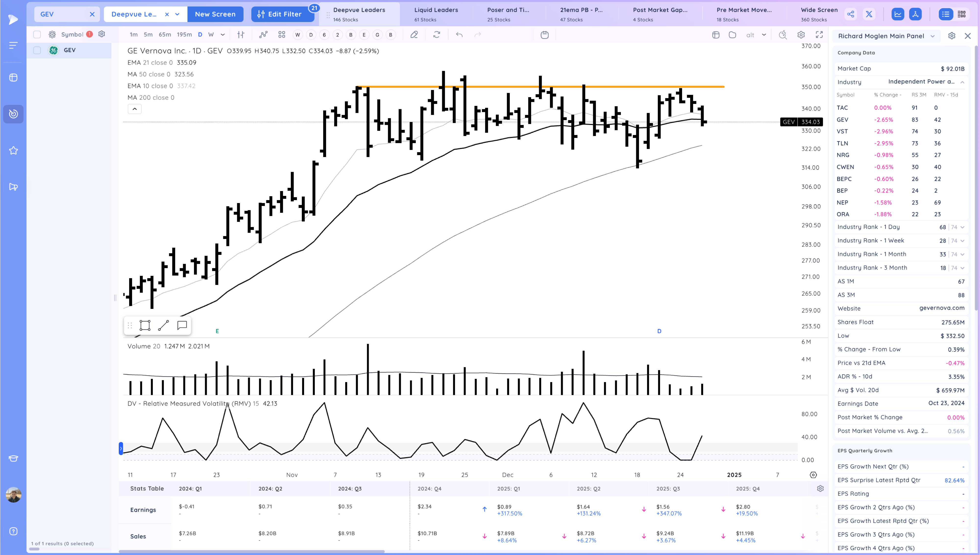Click the multi-chart layout grid icon
980x555 pixels.
(282, 35)
